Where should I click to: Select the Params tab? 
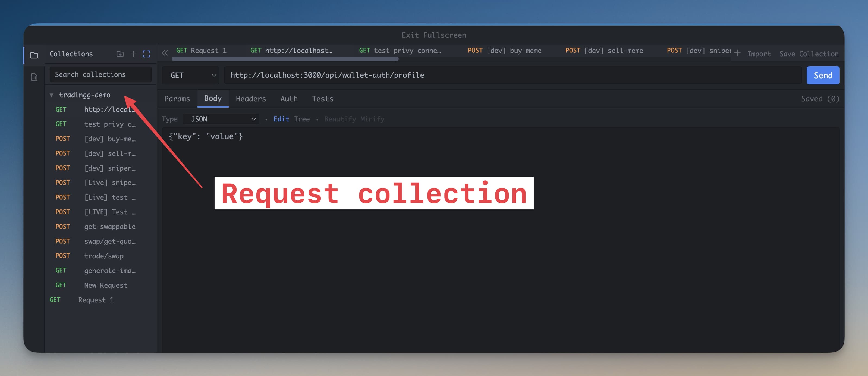pyautogui.click(x=177, y=99)
